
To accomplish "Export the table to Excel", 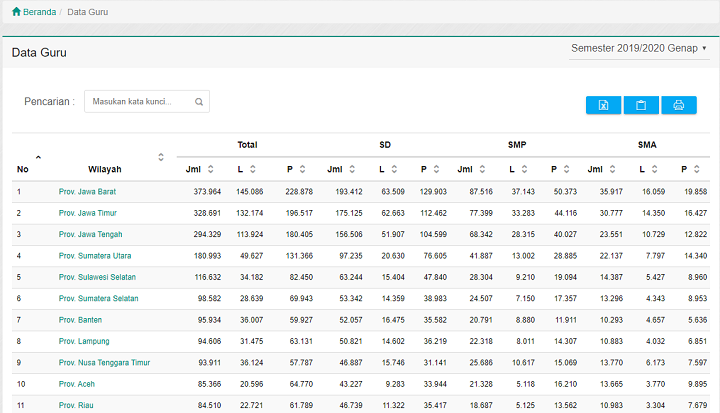I will coord(603,105).
